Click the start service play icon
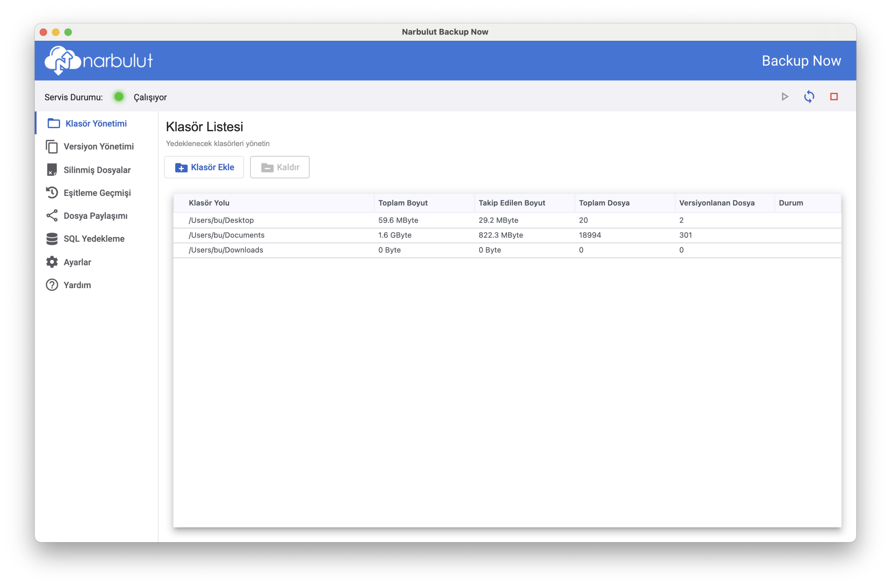 784,97
